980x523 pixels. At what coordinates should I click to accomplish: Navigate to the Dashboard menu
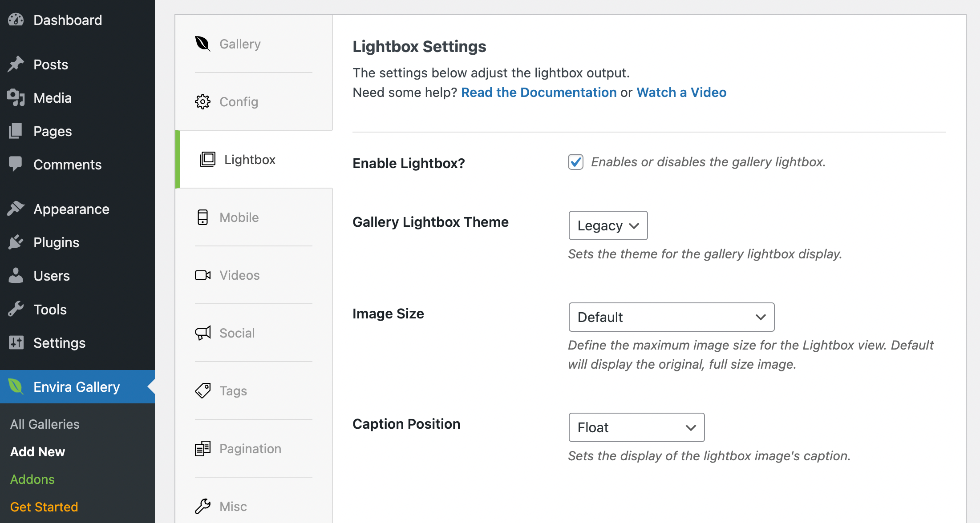coord(68,20)
